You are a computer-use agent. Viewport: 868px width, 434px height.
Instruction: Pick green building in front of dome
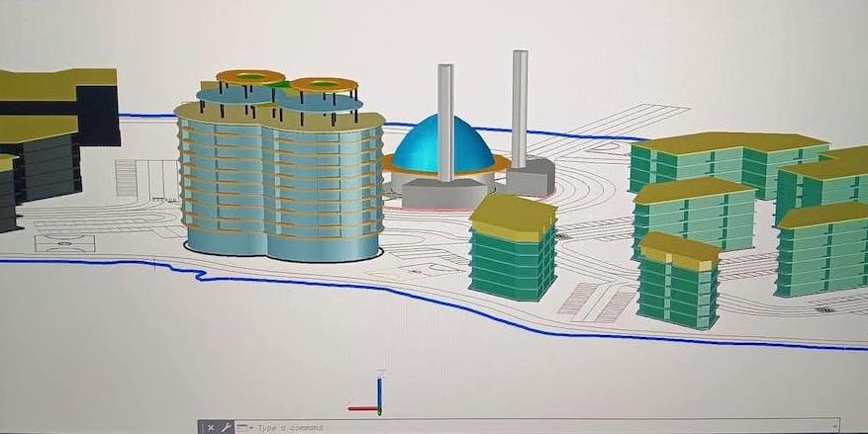[511, 252]
